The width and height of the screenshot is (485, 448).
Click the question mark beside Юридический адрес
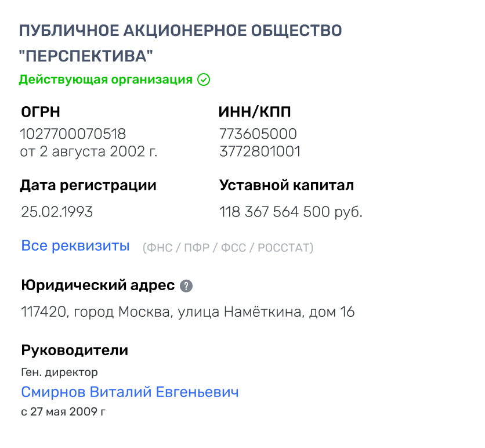[186, 286]
